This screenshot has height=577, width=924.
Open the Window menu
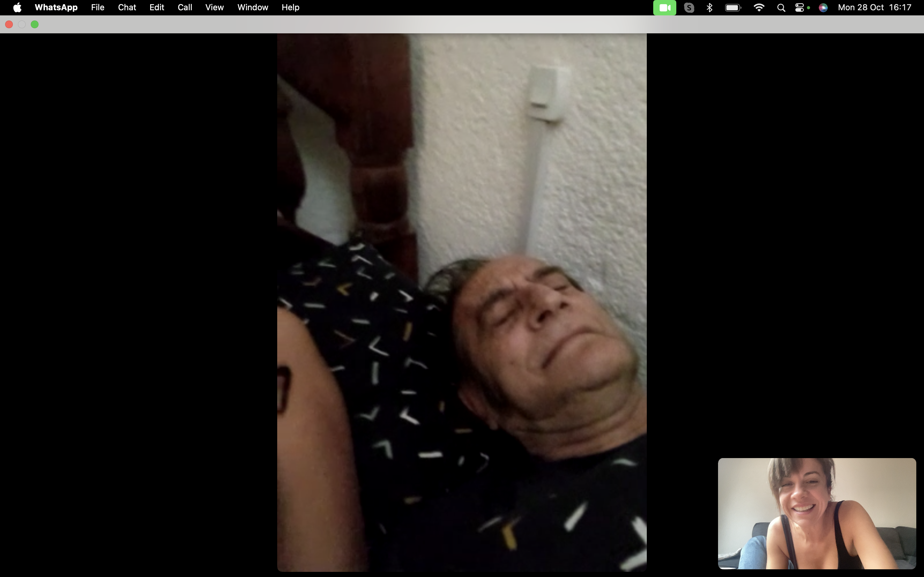(252, 8)
